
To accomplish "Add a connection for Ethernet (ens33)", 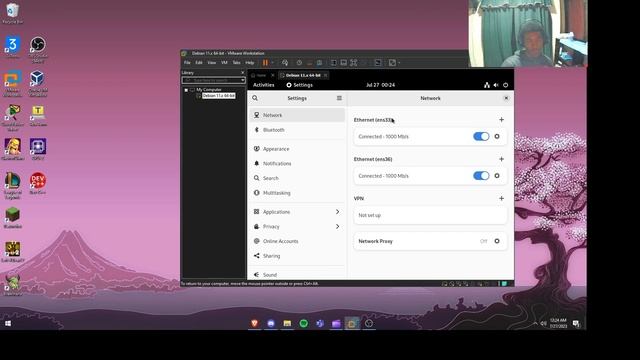I will (501, 120).
